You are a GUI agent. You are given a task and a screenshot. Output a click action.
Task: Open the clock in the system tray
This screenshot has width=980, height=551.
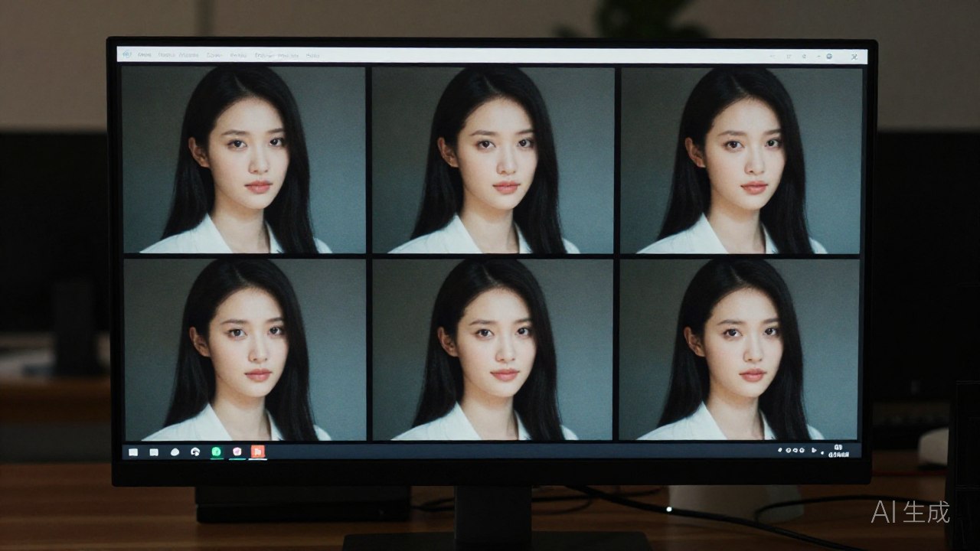pyautogui.click(x=840, y=451)
